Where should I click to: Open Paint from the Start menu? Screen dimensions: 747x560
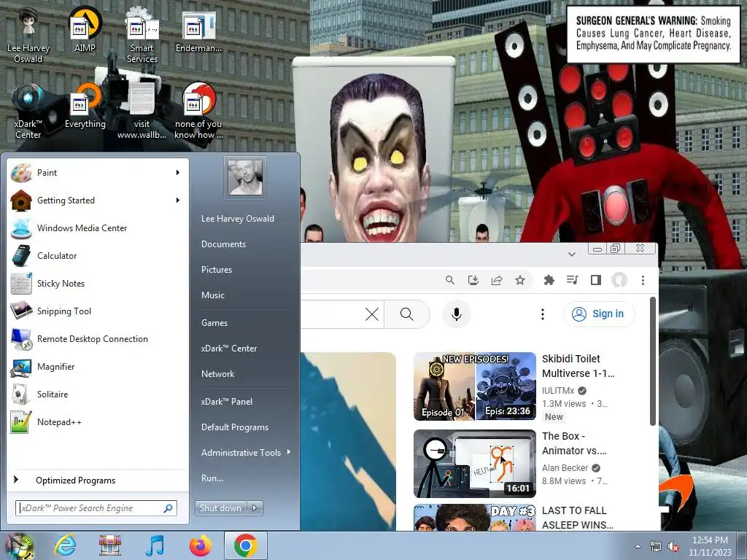click(98, 173)
